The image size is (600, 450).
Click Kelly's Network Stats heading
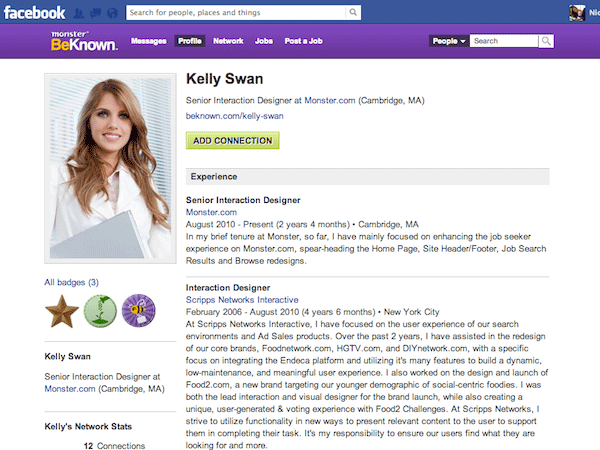tap(88, 426)
